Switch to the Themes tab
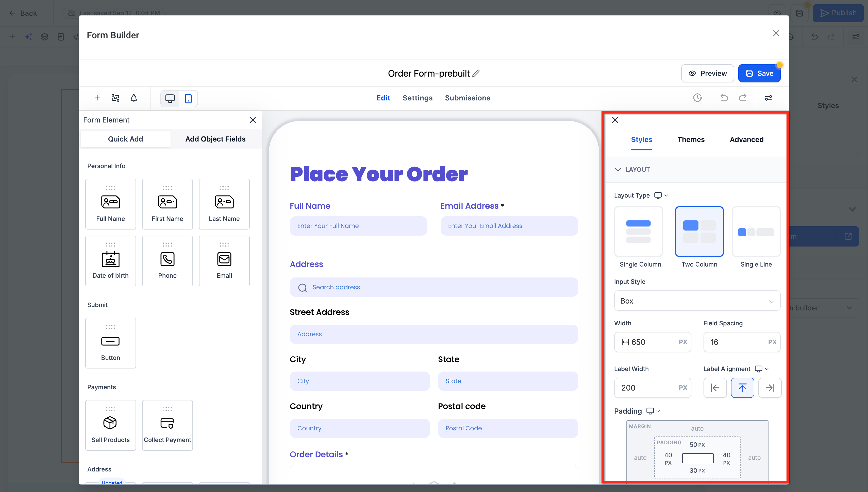Viewport: 868px width, 492px height. point(691,139)
